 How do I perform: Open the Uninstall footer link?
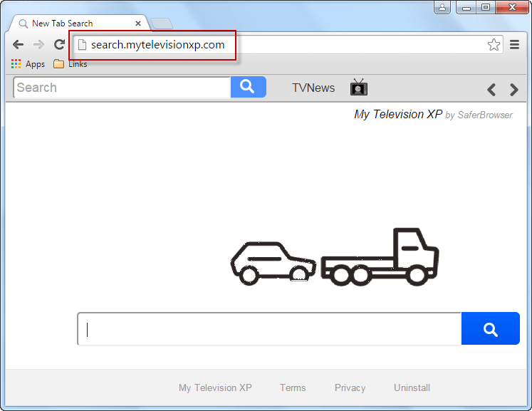pos(412,387)
